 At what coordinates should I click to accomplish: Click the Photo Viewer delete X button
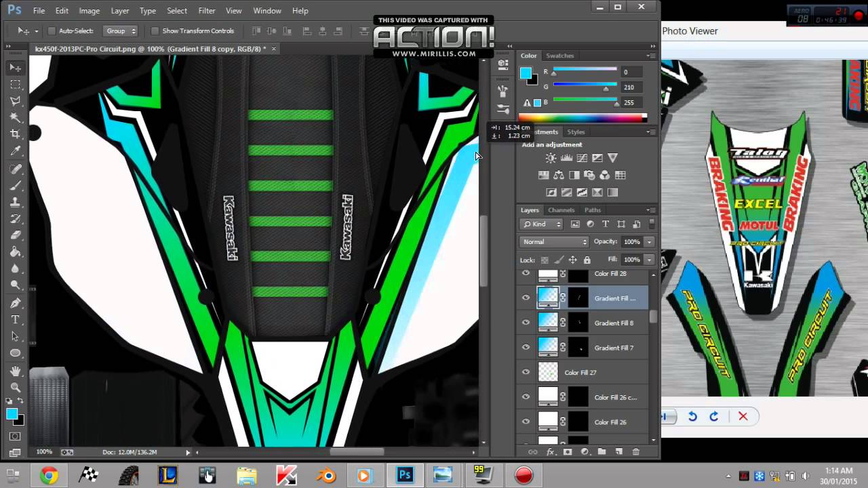[x=743, y=417]
